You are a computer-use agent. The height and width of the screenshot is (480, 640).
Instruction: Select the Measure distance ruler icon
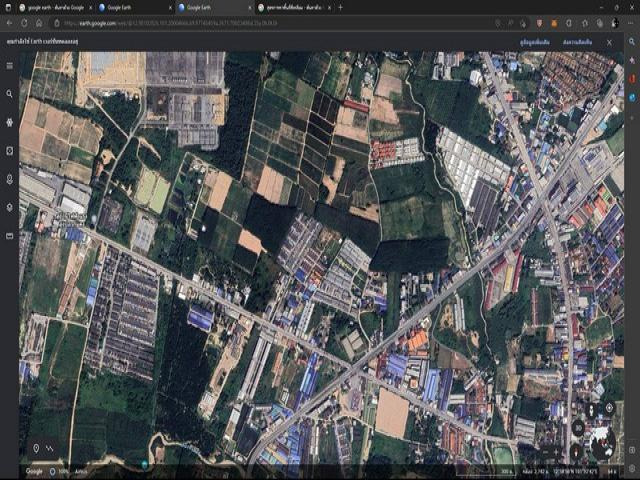tap(10, 236)
